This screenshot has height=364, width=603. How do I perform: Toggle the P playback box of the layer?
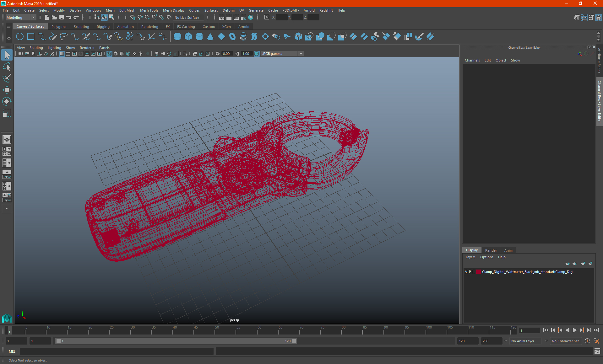pyautogui.click(x=470, y=272)
